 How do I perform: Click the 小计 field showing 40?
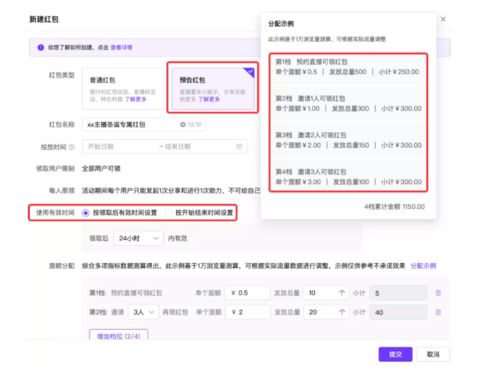(398, 312)
